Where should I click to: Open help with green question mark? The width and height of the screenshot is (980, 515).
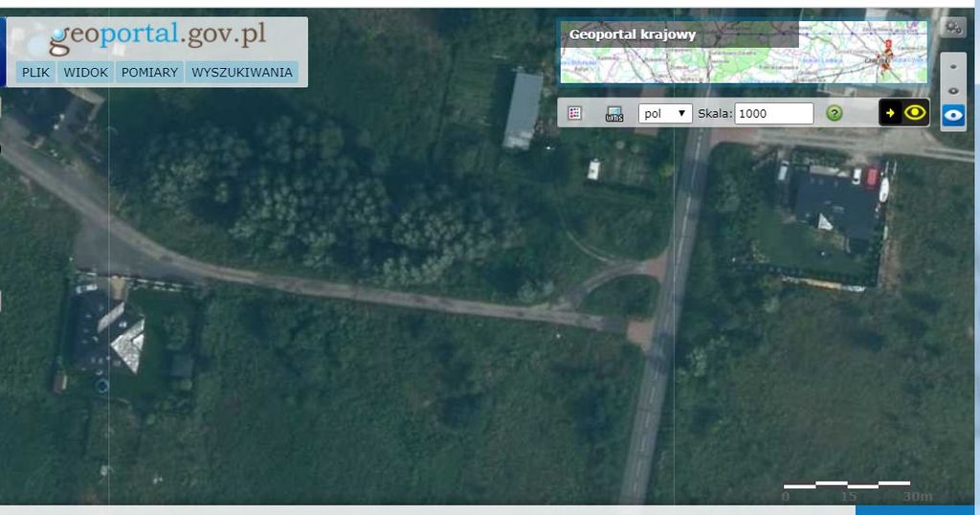835,113
